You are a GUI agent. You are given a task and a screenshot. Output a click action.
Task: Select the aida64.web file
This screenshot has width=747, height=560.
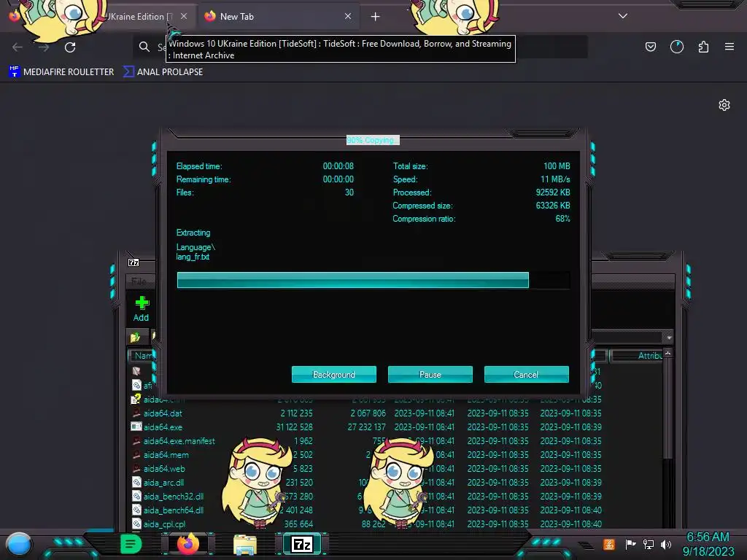(164, 469)
